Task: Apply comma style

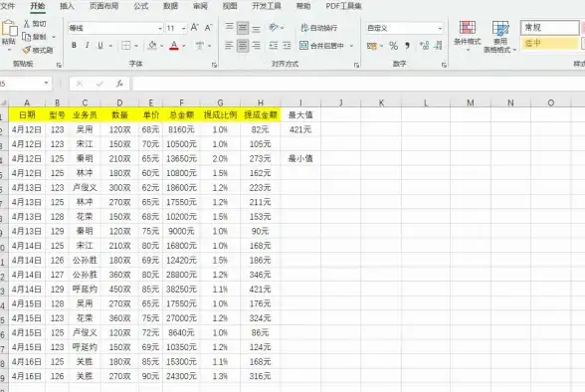Action: pos(408,46)
